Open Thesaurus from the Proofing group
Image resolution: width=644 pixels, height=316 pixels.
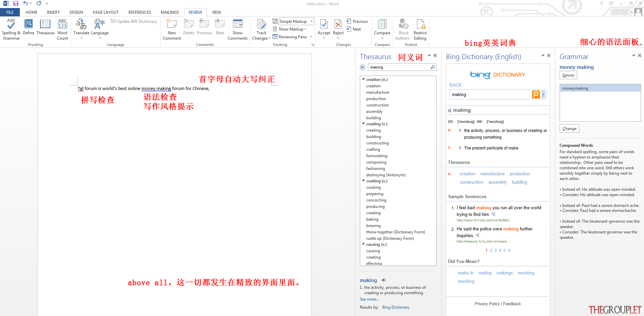click(45, 27)
